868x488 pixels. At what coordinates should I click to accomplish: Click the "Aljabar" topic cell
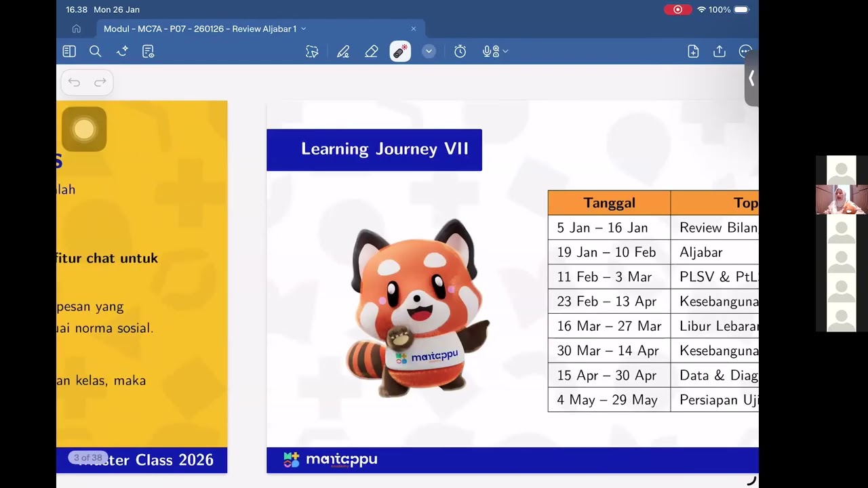(x=715, y=252)
